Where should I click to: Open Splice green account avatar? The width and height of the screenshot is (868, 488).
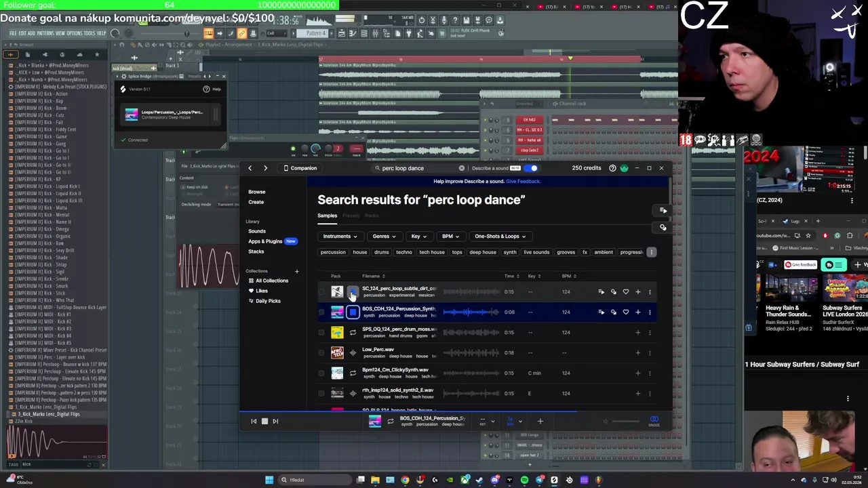[624, 168]
